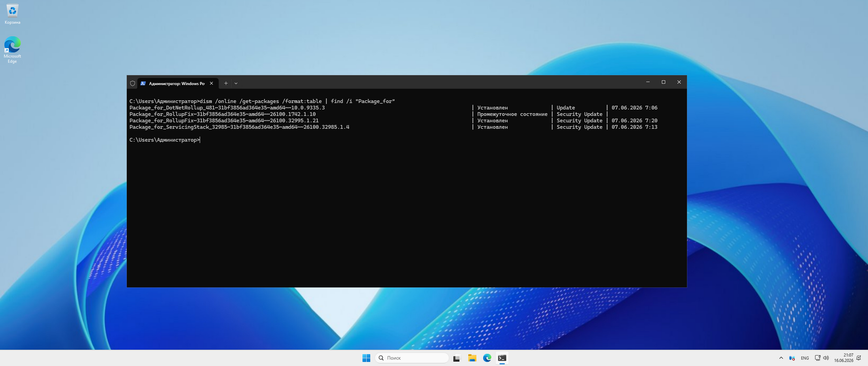The height and width of the screenshot is (366, 868).
Task: Maximize the terminal window
Action: pos(663,82)
